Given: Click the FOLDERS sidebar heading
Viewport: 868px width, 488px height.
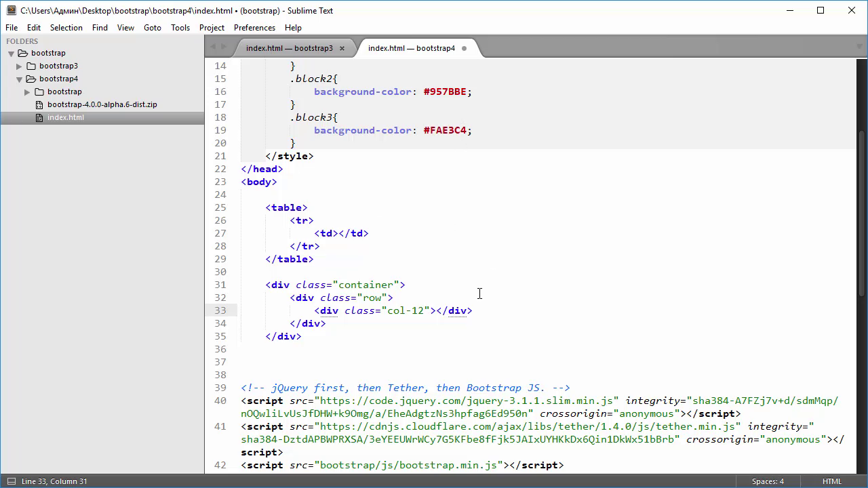Looking at the screenshot, I should click(22, 41).
